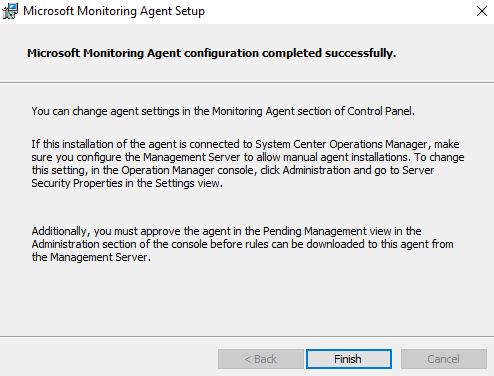Click the greyed-out Cancel button
This screenshot has width=494, height=376.
coord(444,359)
